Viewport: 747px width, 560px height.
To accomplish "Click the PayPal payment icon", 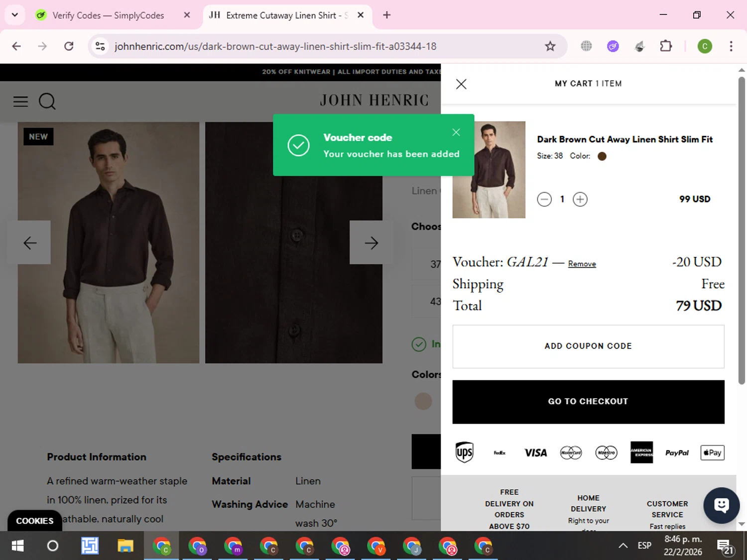I will click(677, 452).
